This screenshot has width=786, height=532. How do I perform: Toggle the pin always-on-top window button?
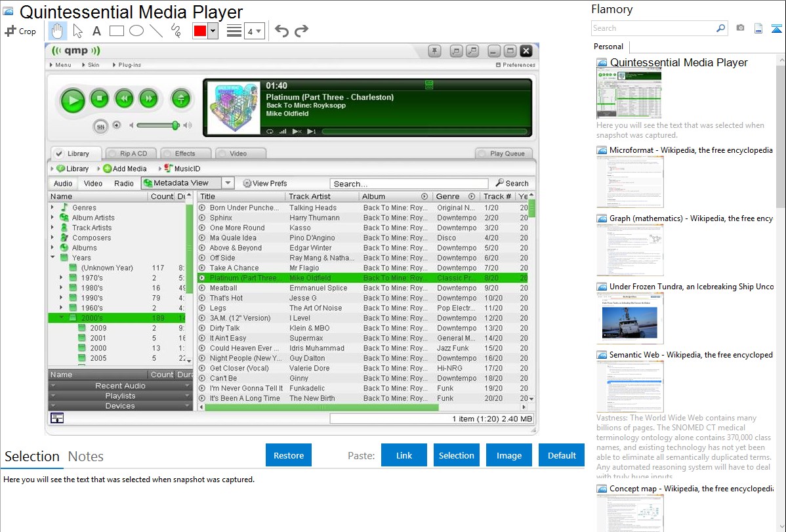click(434, 51)
